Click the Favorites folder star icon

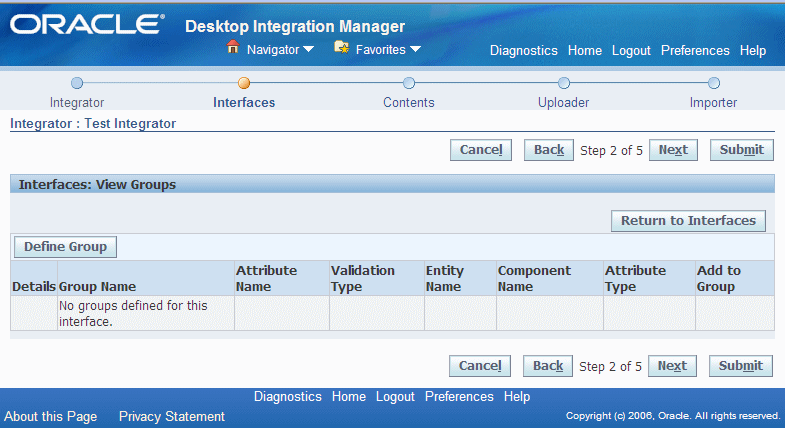(x=341, y=48)
